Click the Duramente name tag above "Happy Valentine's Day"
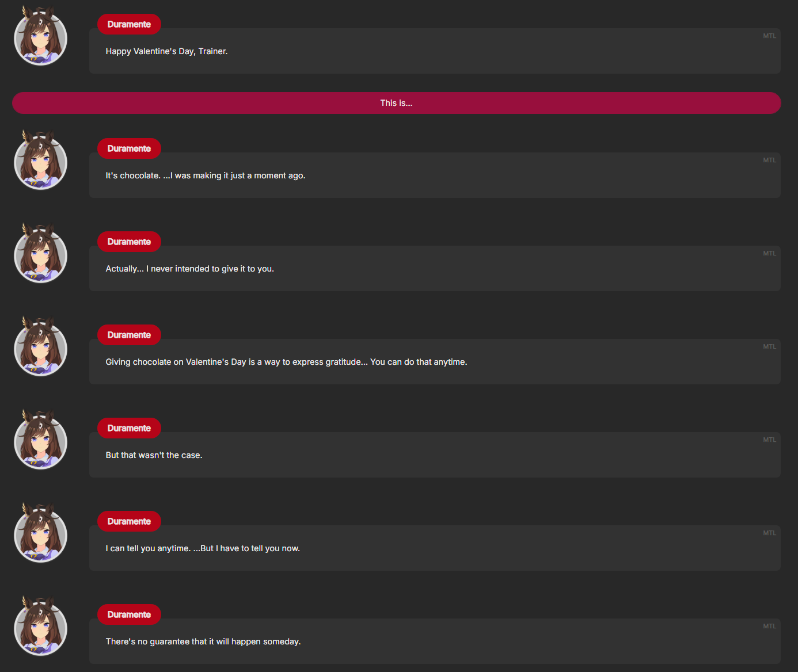This screenshot has width=798, height=672. [x=129, y=24]
